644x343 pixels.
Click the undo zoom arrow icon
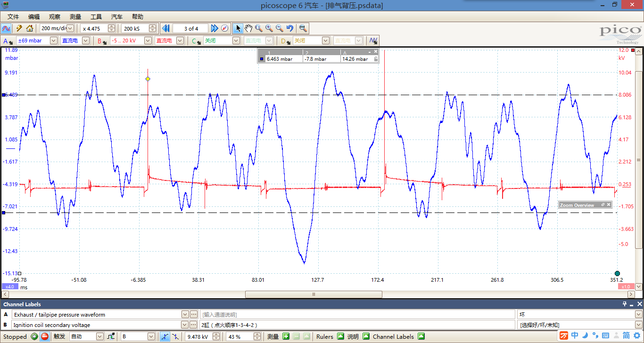pos(290,28)
